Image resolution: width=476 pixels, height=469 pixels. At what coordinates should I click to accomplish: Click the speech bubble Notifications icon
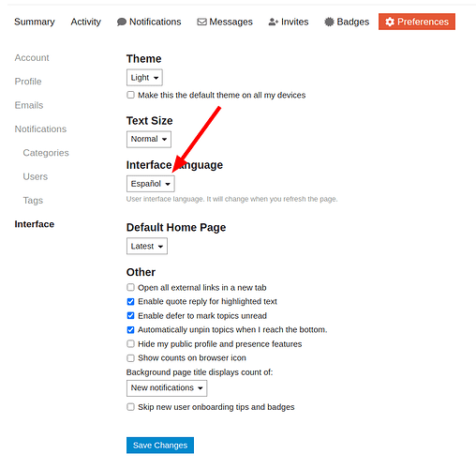(122, 22)
